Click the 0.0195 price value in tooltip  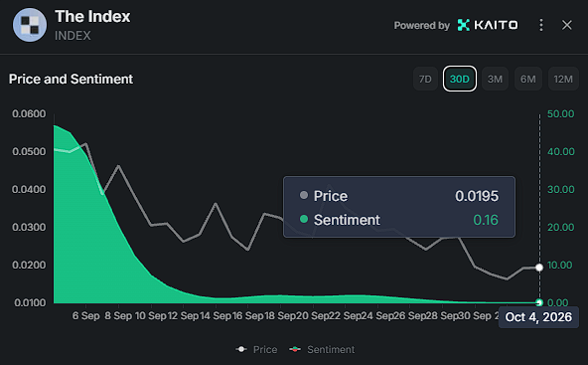pyautogui.click(x=477, y=196)
